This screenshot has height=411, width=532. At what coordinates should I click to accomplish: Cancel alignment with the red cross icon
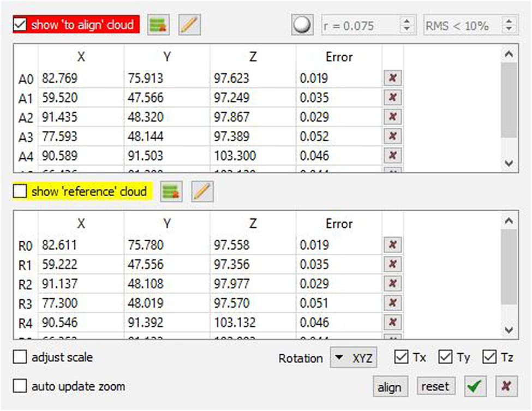(x=506, y=386)
